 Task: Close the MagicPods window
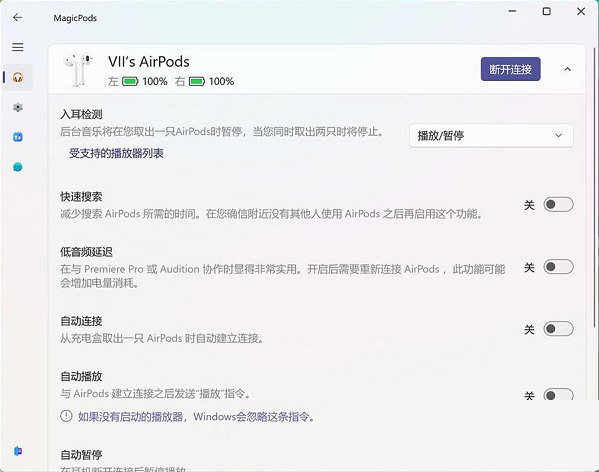(581, 11)
